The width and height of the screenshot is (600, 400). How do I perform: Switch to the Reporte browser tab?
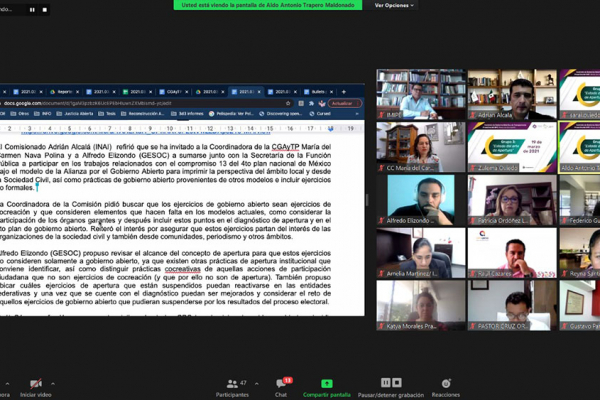62,92
